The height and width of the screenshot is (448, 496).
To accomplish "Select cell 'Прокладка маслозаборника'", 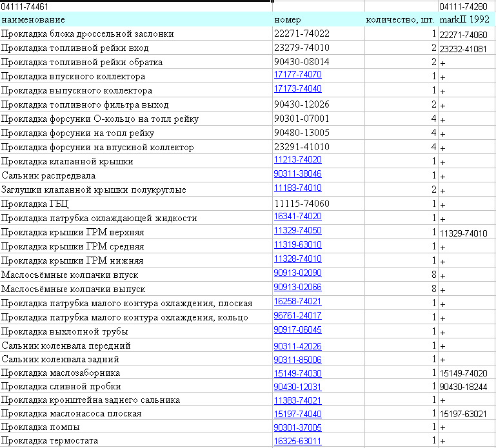I will click(x=136, y=373).
